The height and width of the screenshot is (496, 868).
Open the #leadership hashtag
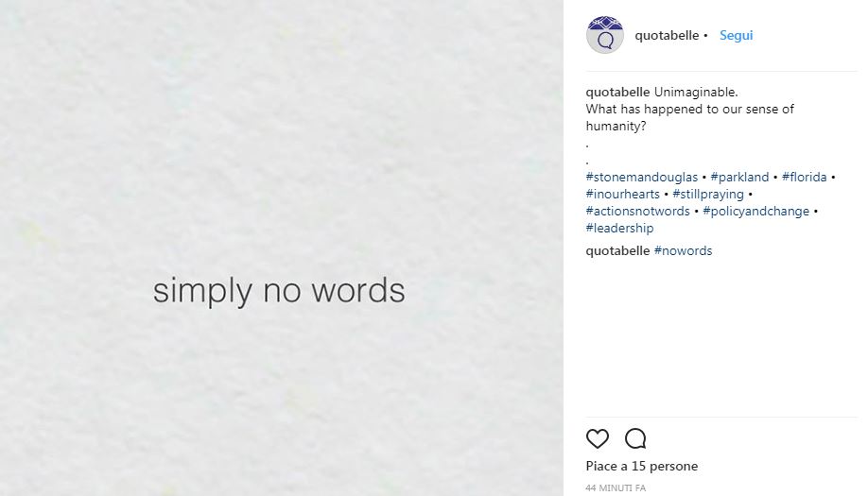[x=619, y=229]
